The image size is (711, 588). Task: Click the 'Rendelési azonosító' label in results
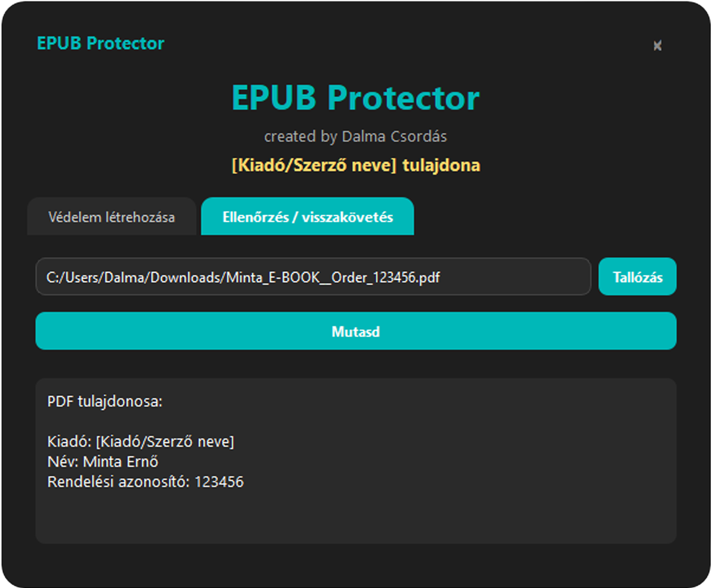118,482
